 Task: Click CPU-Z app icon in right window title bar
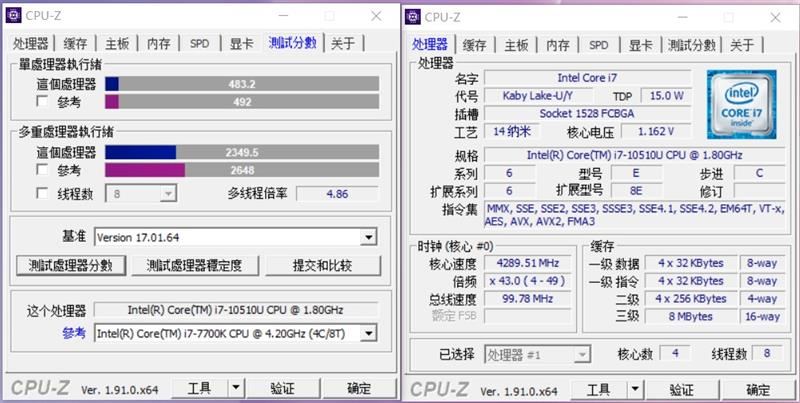[x=413, y=17]
